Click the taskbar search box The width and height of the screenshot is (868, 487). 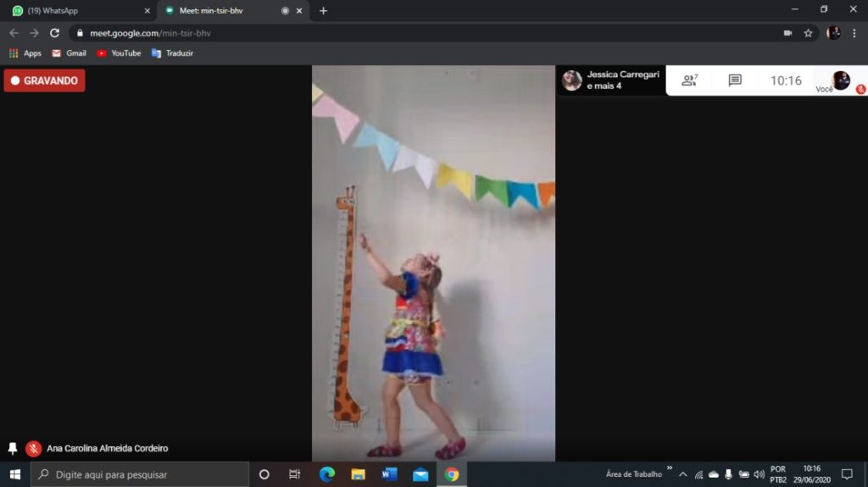(x=140, y=474)
